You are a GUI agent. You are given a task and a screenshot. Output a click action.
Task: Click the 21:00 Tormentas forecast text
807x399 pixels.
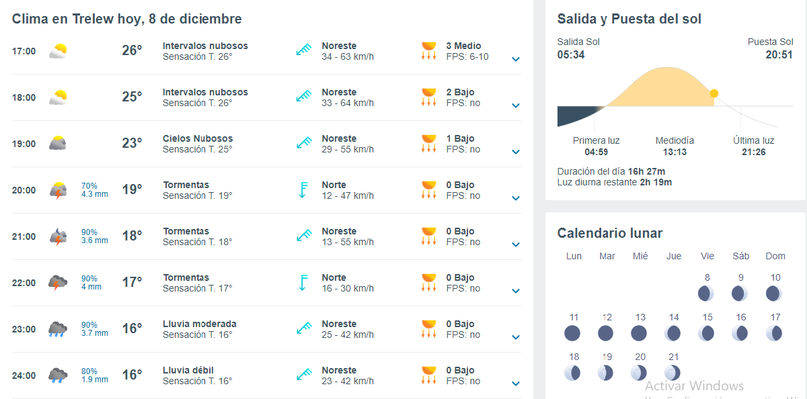click(x=186, y=231)
